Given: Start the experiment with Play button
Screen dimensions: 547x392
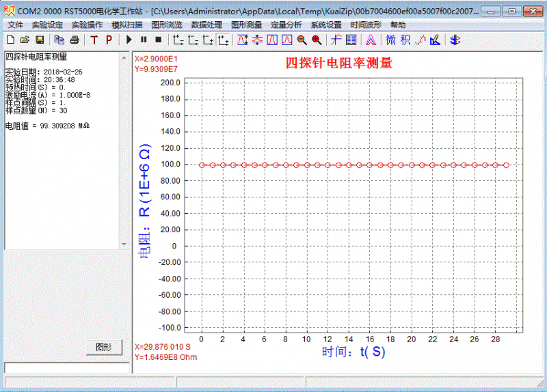Looking at the screenshot, I should [x=129, y=40].
